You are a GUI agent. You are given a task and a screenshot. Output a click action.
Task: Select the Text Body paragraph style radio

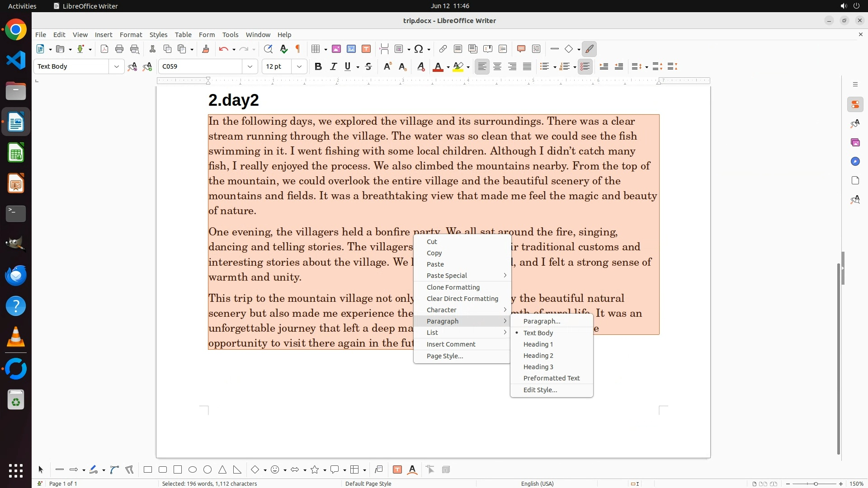coord(538,333)
